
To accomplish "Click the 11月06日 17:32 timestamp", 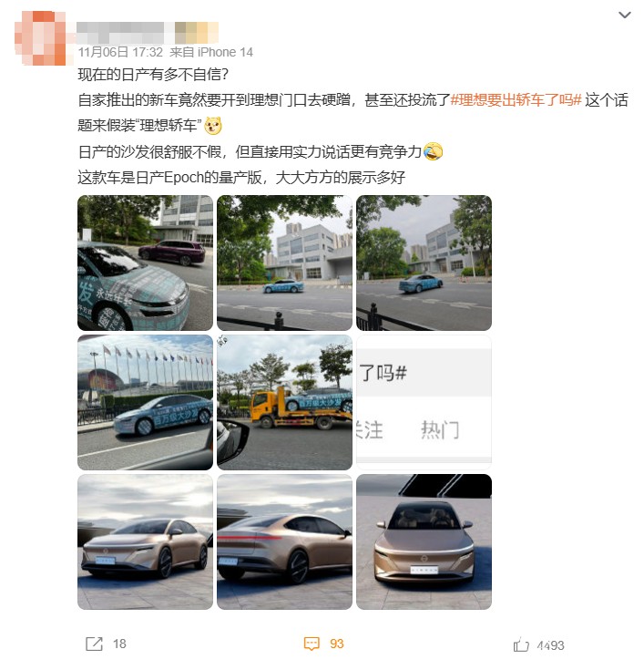I will (x=120, y=52).
